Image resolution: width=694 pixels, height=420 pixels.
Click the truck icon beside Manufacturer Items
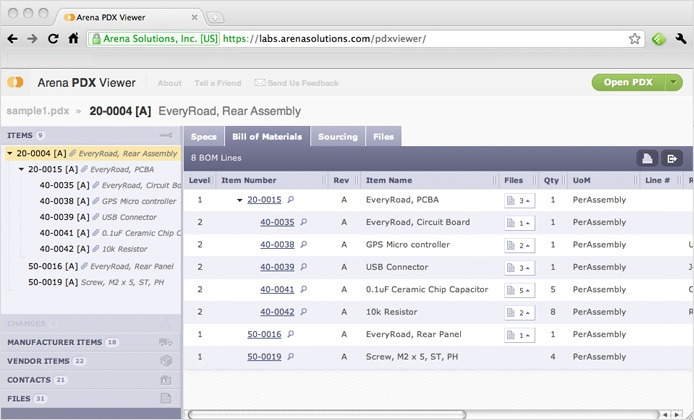(166, 342)
